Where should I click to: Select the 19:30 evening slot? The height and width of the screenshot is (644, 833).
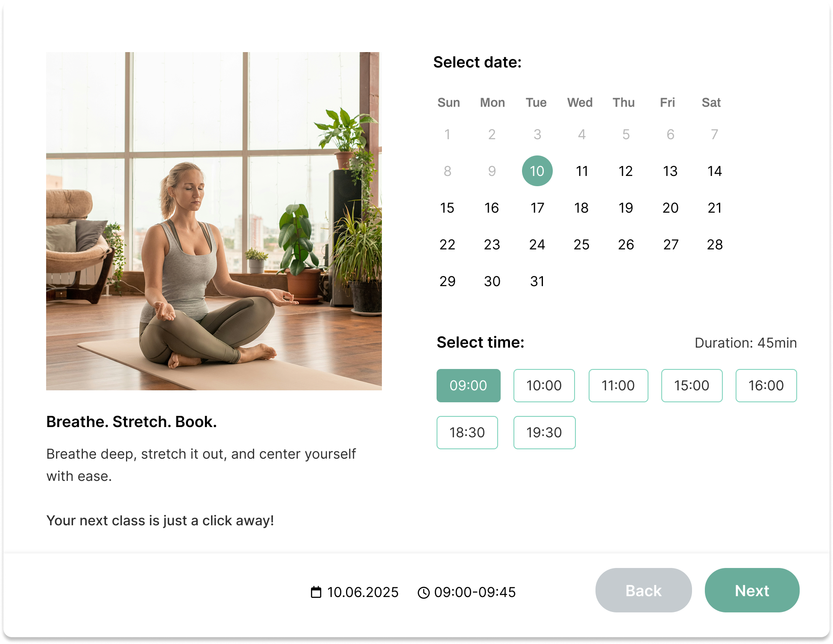(x=544, y=432)
